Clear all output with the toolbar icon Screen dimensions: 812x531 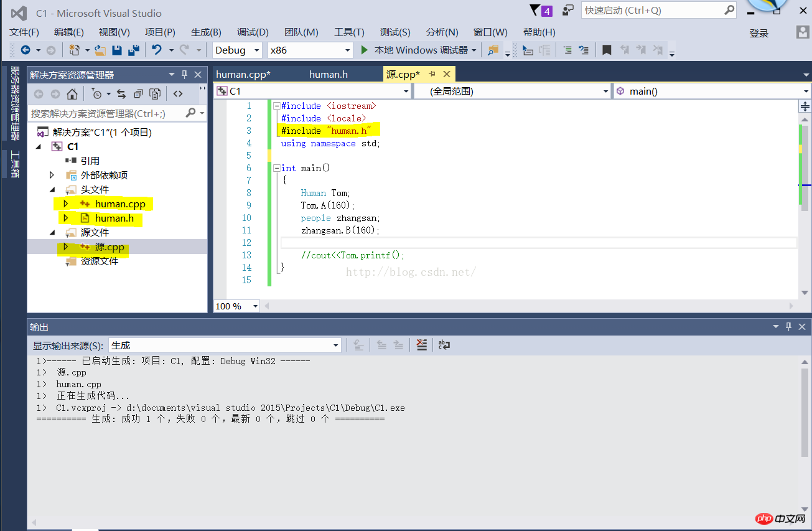pos(422,345)
